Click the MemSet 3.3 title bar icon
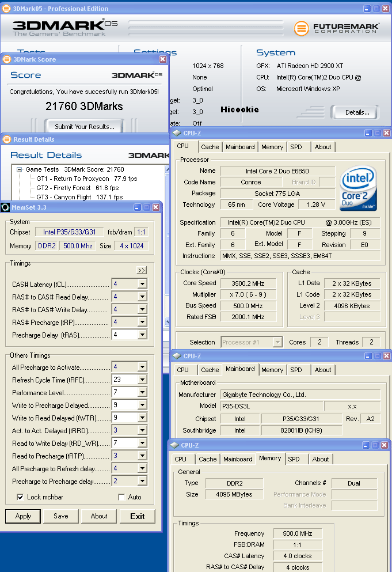392x572 pixels. click(x=6, y=207)
